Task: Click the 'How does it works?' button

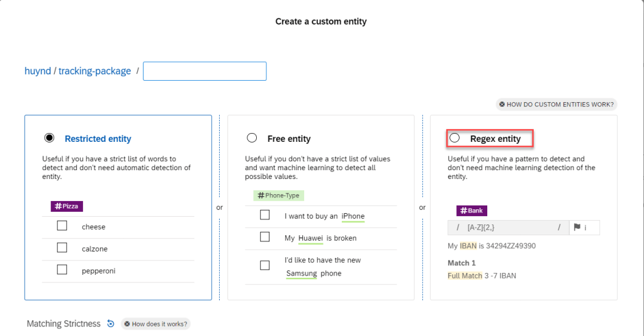Action: click(x=155, y=324)
